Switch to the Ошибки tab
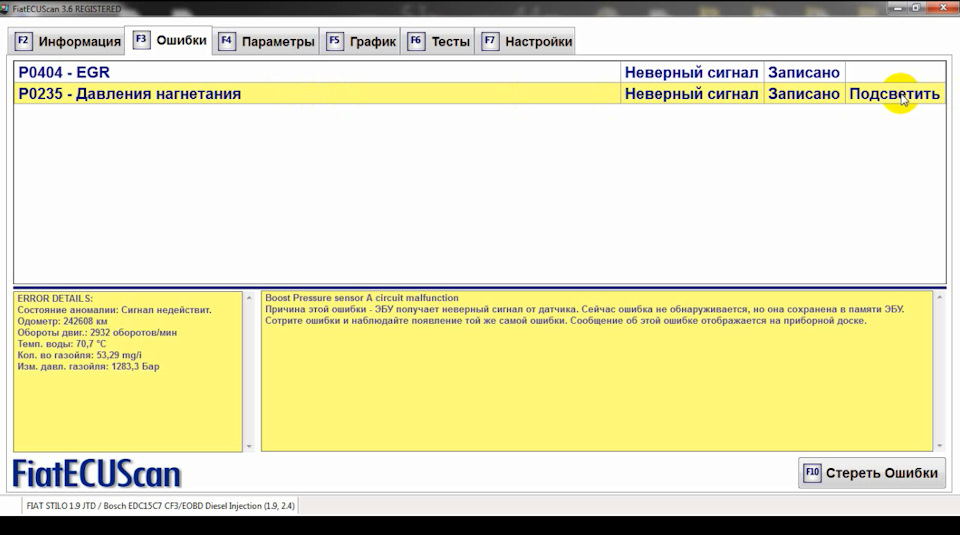Image resolution: width=960 pixels, height=535 pixels. pyautogui.click(x=169, y=40)
